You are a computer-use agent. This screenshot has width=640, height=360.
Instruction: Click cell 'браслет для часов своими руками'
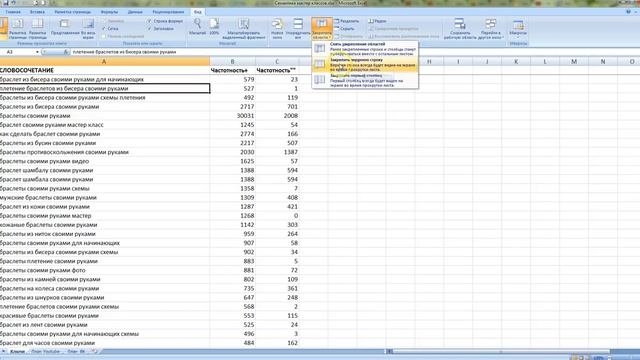(105, 343)
